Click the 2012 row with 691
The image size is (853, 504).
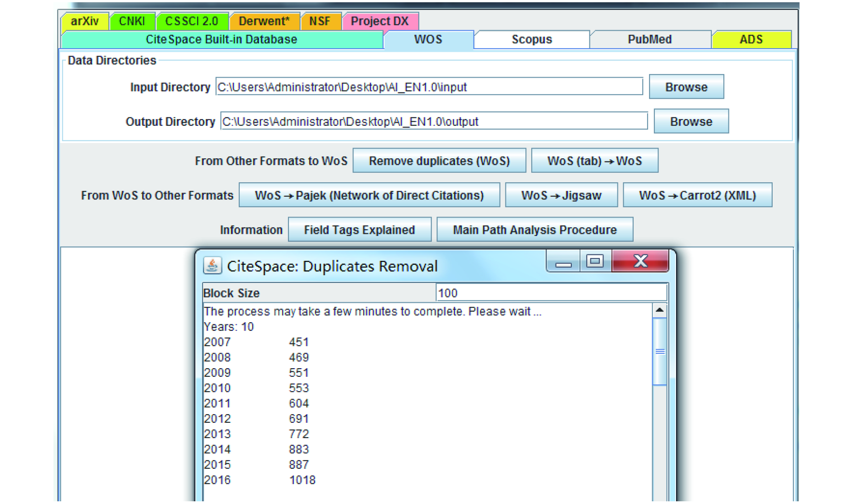click(256, 419)
